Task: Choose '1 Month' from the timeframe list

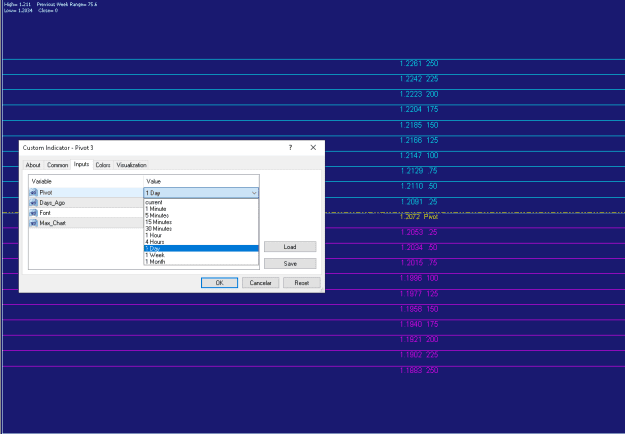Action: pos(201,261)
